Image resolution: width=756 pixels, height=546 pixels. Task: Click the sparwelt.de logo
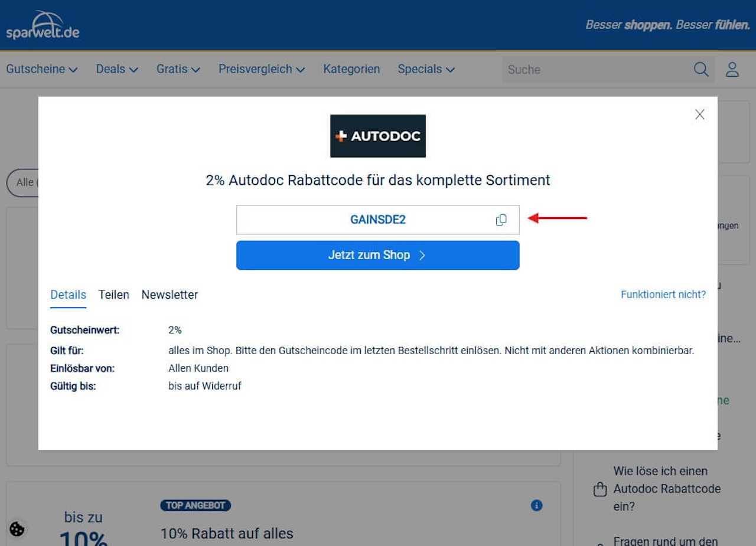(43, 25)
